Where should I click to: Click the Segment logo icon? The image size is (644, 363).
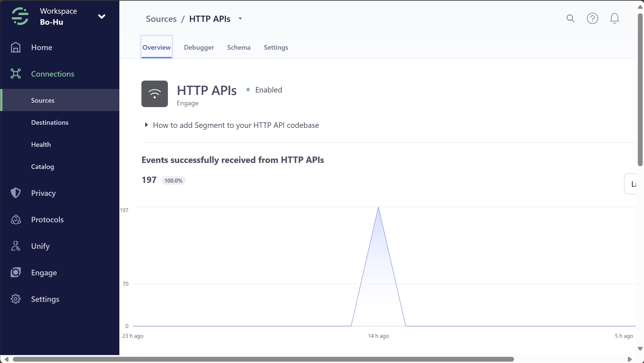tap(20, 16)
